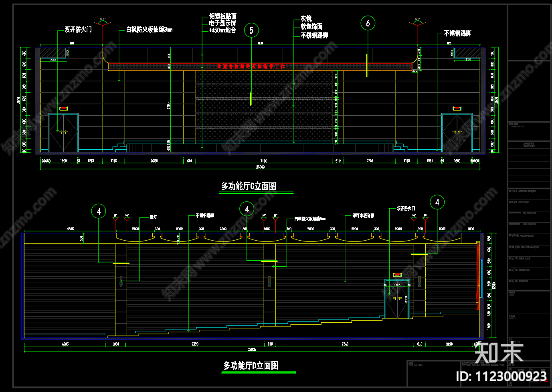Viewport: 552px width, 392px height.
Task: Click exit sign above left door, C elevation
Action: (x=63, y=108)
